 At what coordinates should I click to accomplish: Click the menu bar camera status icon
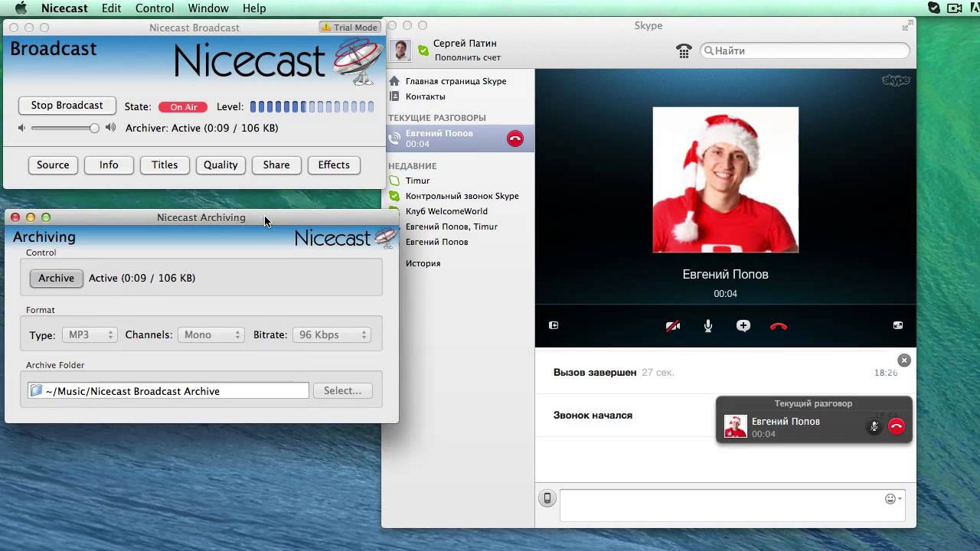tap(954, 8)
